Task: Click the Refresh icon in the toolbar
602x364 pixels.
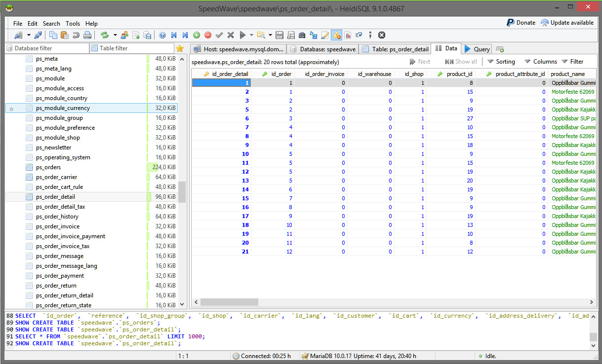Action: coord(104,35)
